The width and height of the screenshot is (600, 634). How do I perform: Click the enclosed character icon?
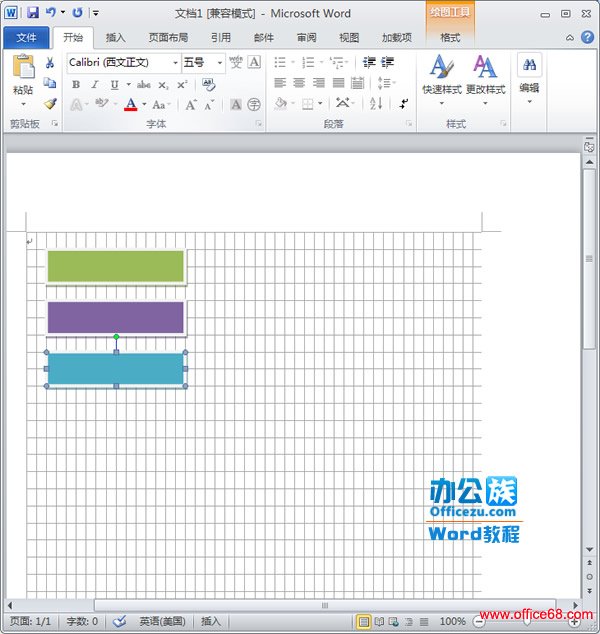pos(254,105)
